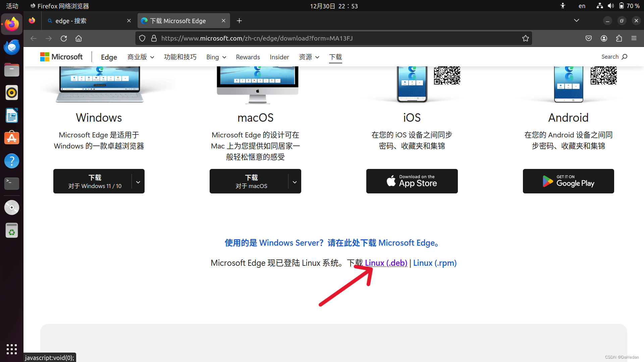Go to the Firefox home page icon
Image resolution: width=644 pixels, height=362 pixels.
click(78, 39)
